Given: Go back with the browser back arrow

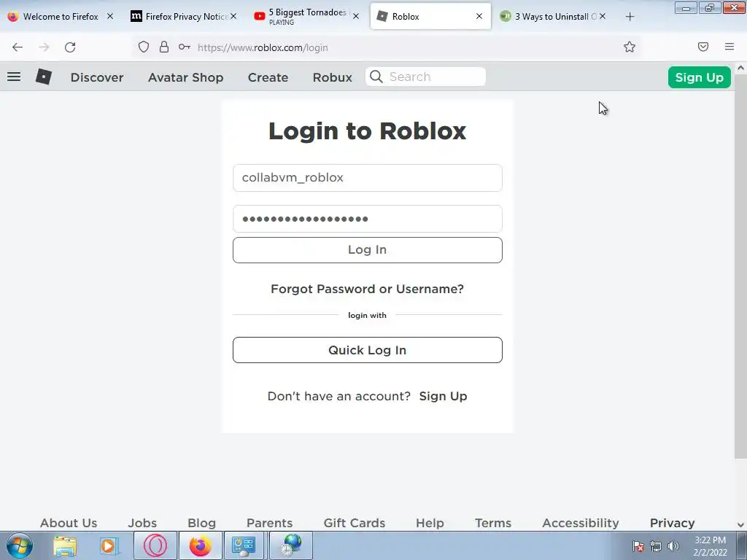Looking at the screenshot, I should (18, 47).
